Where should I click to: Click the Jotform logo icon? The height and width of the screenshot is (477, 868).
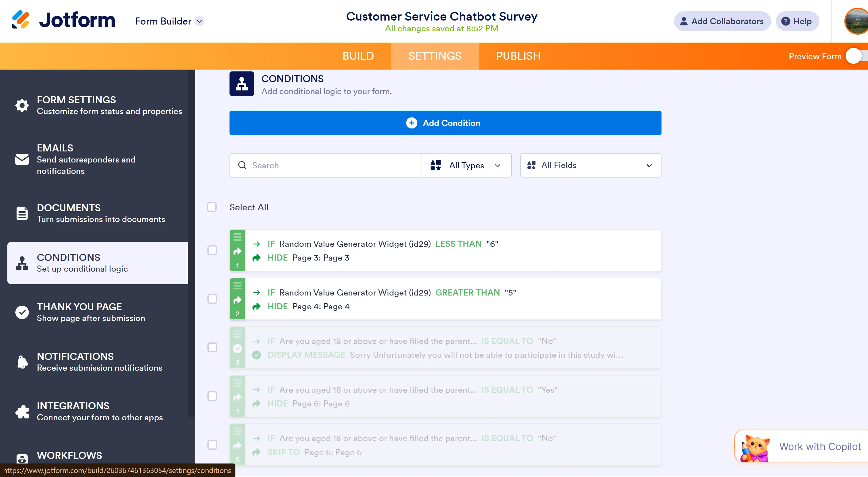click(x=21, y=20)
